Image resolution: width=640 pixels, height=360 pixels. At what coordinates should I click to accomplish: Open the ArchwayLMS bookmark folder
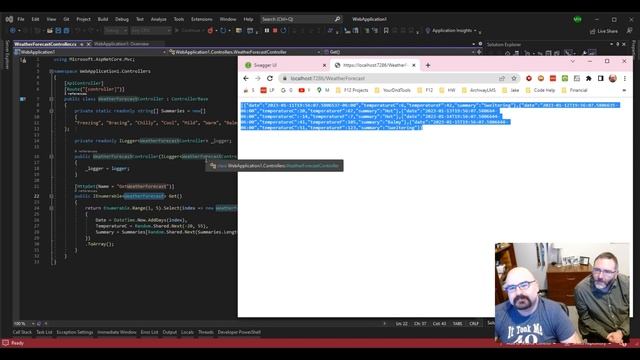480,90
